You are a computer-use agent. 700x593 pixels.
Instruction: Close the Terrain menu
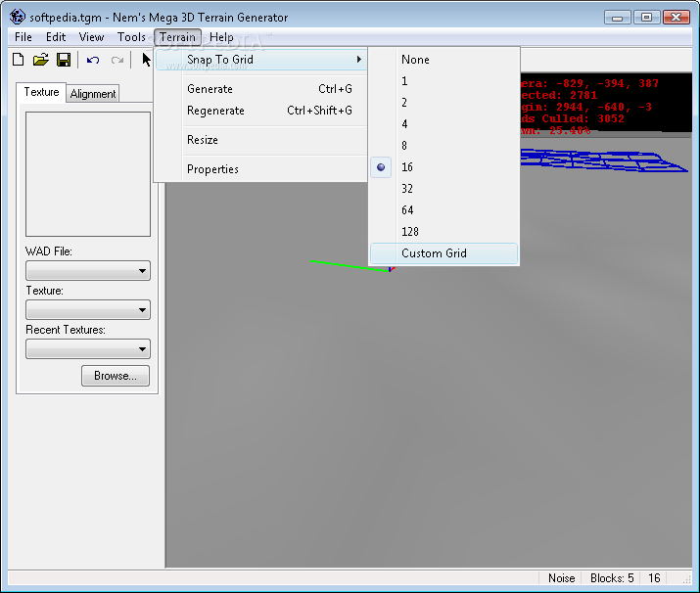tap(177, 37)
